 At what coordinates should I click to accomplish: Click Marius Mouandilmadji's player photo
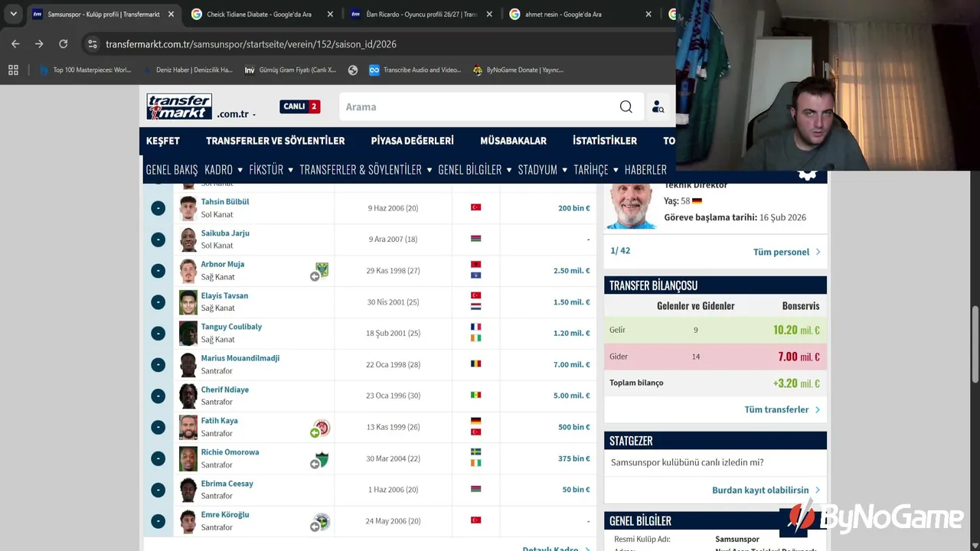pos(188,364)
